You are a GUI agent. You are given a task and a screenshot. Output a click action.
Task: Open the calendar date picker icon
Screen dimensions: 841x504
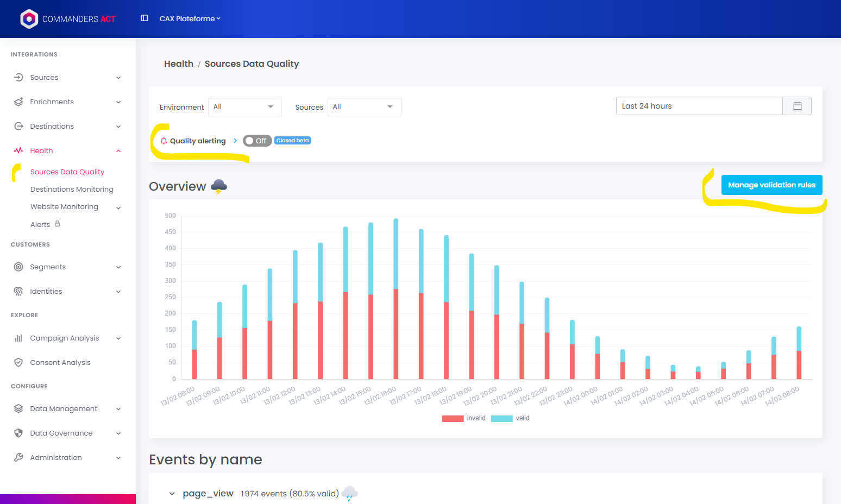click(x=797, y=106)
